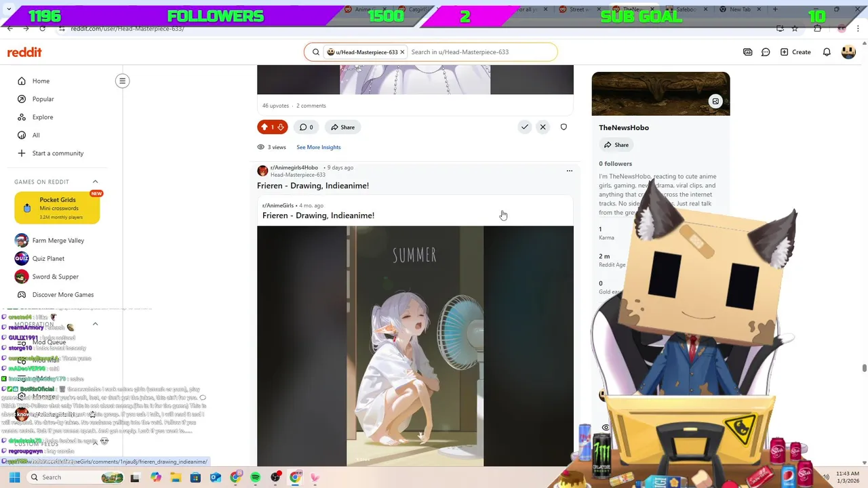Open File Explorer from the taskbar
This screenshot has height=488, width=868.
click(x=176, y=477)
